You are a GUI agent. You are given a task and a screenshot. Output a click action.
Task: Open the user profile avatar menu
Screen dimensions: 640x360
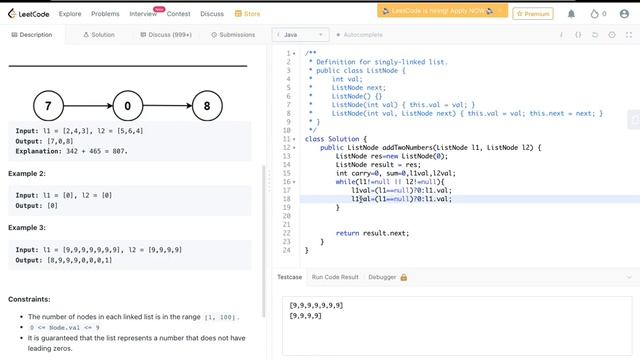point(624,14)
